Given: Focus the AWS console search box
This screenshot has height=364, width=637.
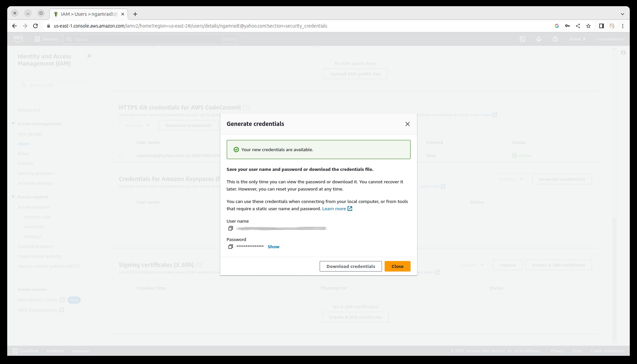Looking at the screenshot, I should pos(152,39).
